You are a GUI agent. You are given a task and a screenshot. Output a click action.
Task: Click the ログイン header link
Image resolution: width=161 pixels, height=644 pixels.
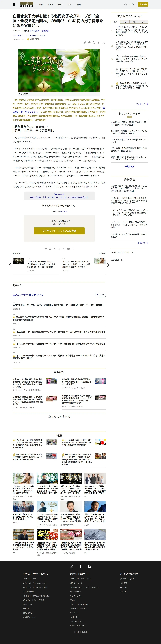click(132, 4)
